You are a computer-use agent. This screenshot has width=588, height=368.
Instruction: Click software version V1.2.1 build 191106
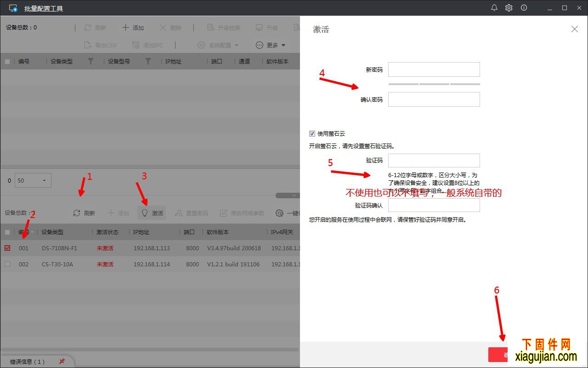click(233, 264)
